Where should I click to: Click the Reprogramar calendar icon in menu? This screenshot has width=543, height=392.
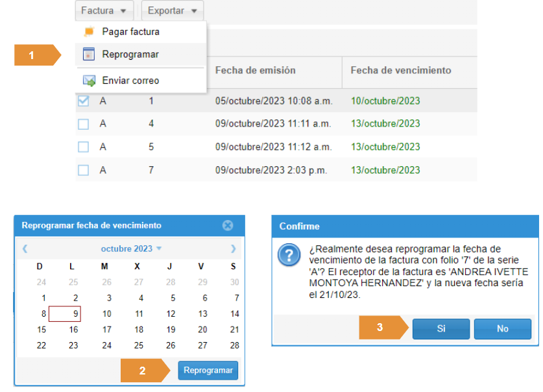89,55
